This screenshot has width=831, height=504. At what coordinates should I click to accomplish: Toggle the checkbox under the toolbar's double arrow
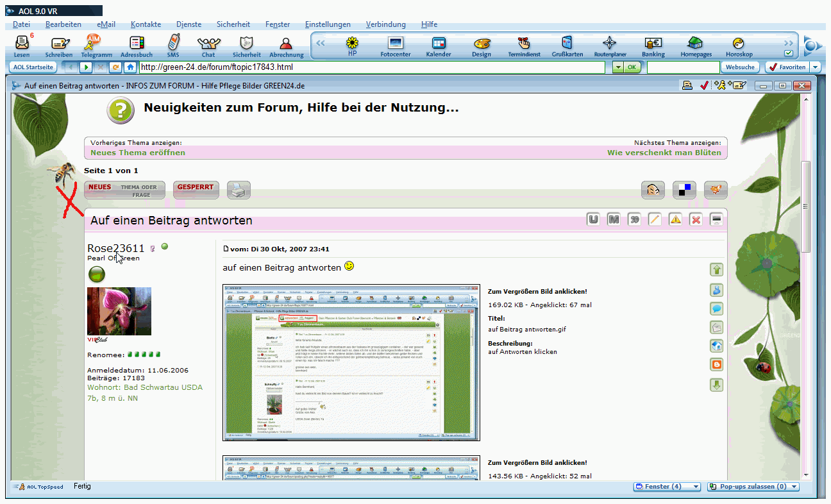click(789, 53)
